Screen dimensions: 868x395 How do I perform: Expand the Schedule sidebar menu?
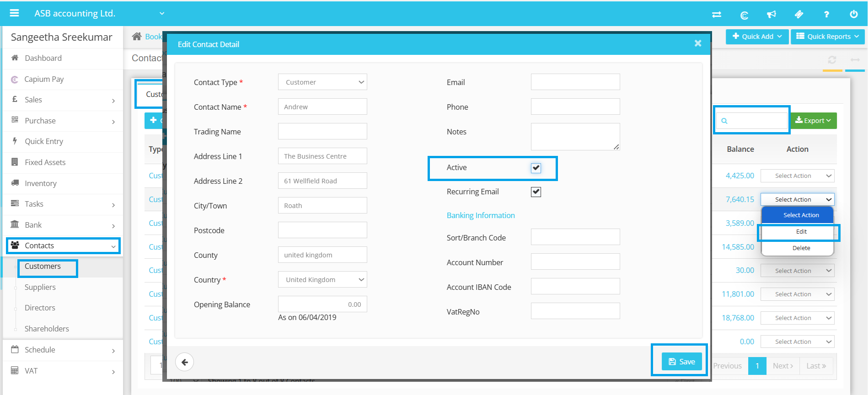63,350
